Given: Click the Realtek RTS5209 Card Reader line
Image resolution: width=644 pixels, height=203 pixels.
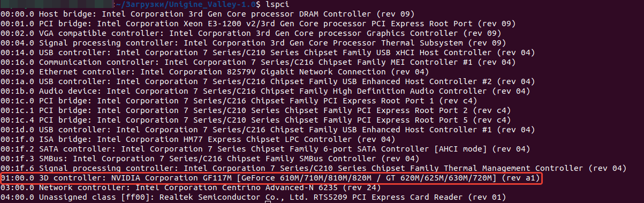Looking at the screenshot, I should tap(253, 197).
